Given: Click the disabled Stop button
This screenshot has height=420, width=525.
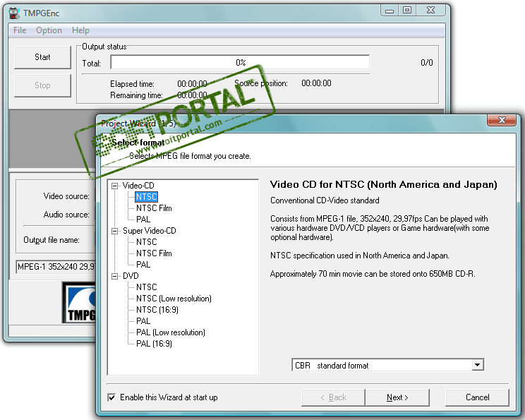Looking at the screenshot, I should click(42, 85).
